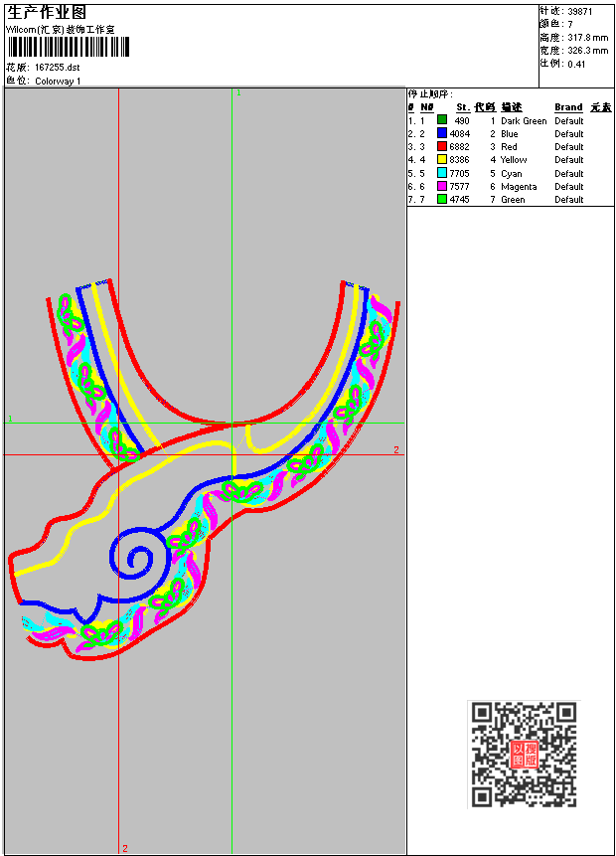
Task: Select the Cyan color swatch
Action: [442, 173]
